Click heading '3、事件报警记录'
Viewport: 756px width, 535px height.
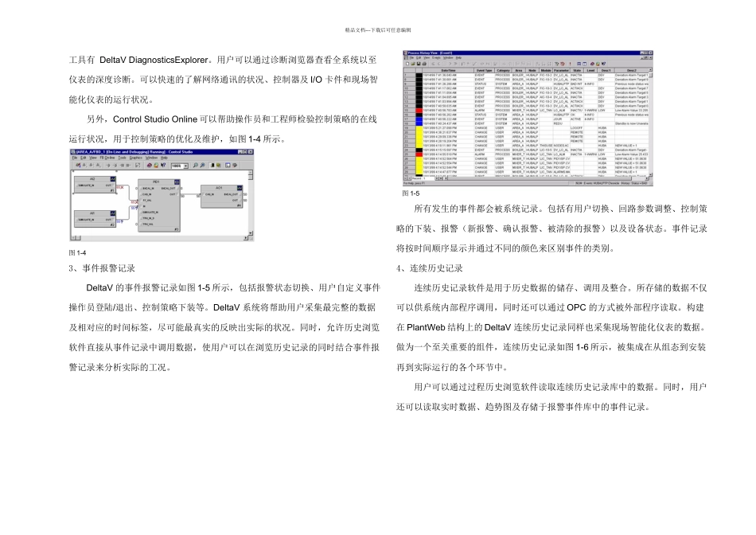pos(102,268)
